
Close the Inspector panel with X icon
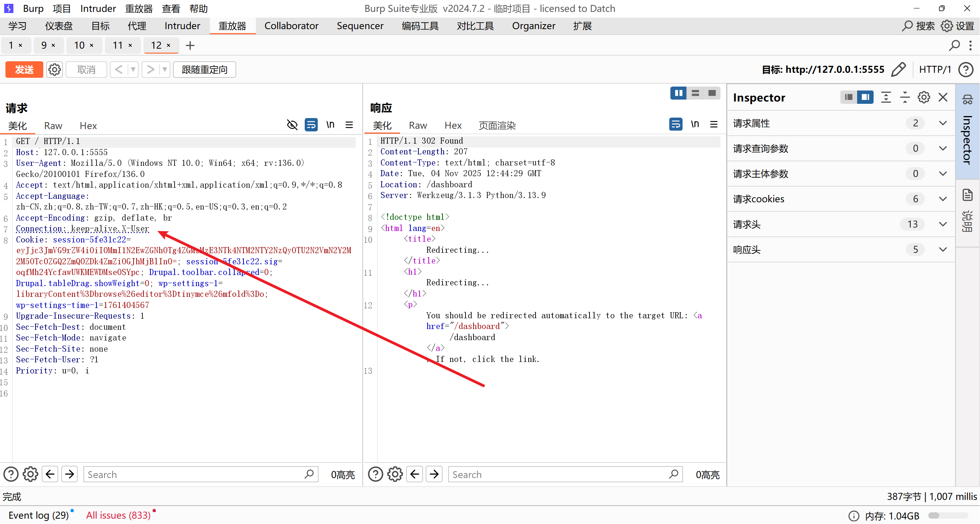(x=943, y=97)
